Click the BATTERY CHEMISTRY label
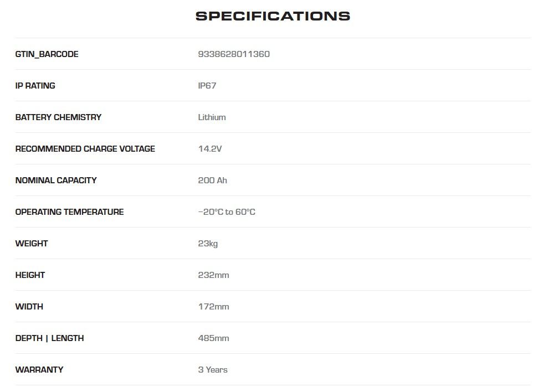 click(x=58, y=117)
